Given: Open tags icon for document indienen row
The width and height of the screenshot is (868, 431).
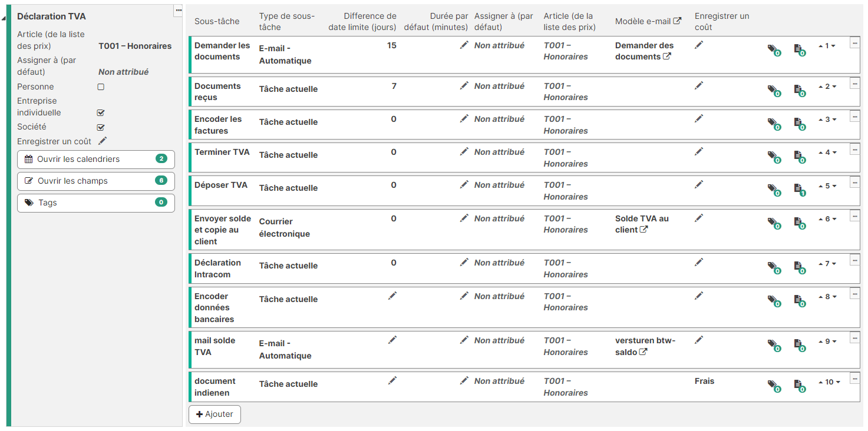Looking at the screenshot, I should (773, 386).
